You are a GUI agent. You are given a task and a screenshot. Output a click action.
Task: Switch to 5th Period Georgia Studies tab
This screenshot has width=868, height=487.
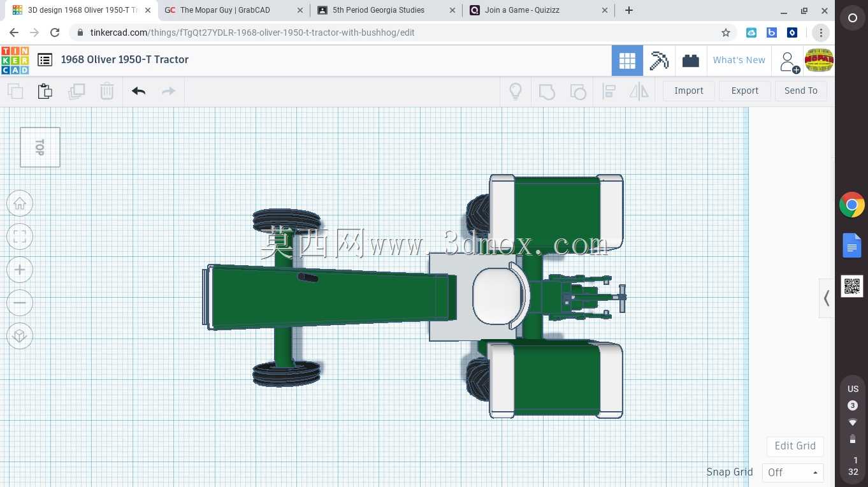[386, 10]
